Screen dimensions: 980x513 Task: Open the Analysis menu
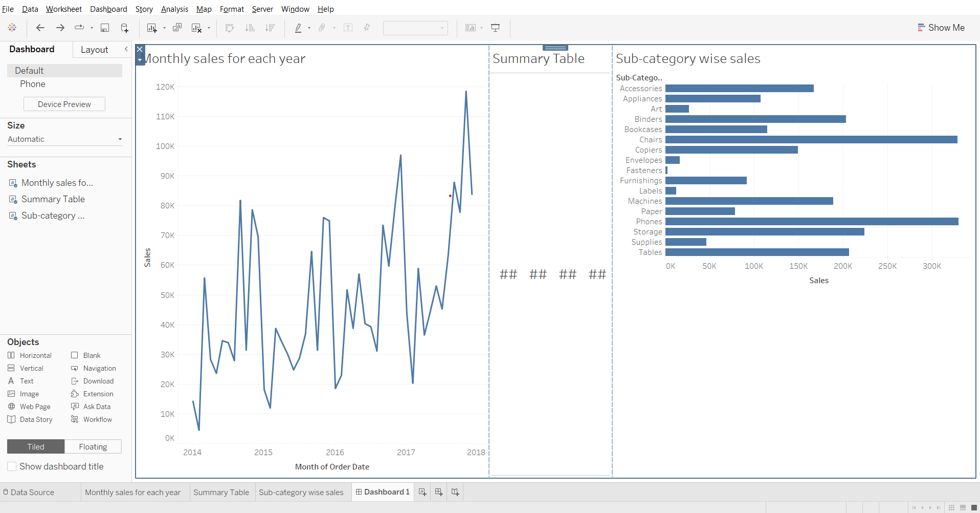[x=174, y=9]
